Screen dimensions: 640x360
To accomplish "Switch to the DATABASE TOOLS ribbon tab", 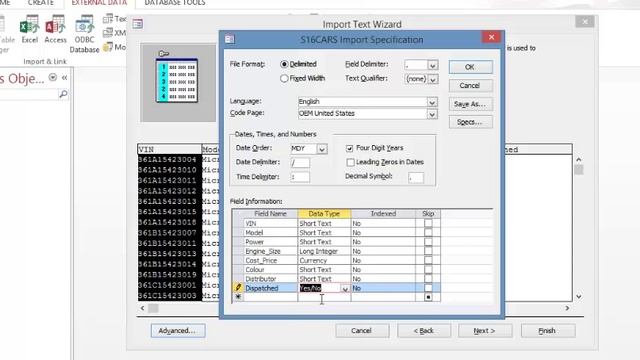I will tap(175, 2).
